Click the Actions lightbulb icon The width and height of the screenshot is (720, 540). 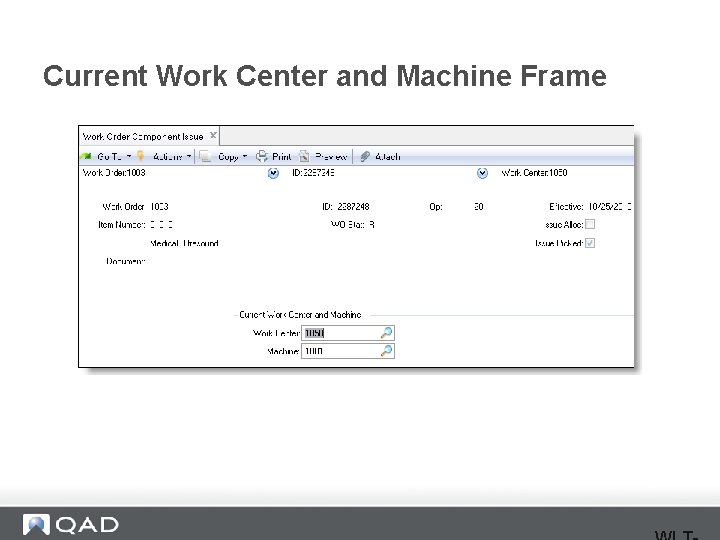141,156
